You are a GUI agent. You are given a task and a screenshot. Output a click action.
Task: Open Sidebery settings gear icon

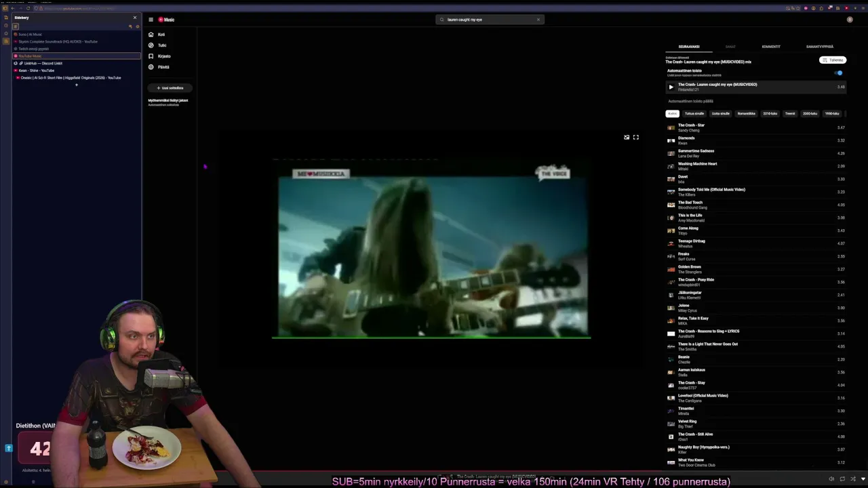137,26
